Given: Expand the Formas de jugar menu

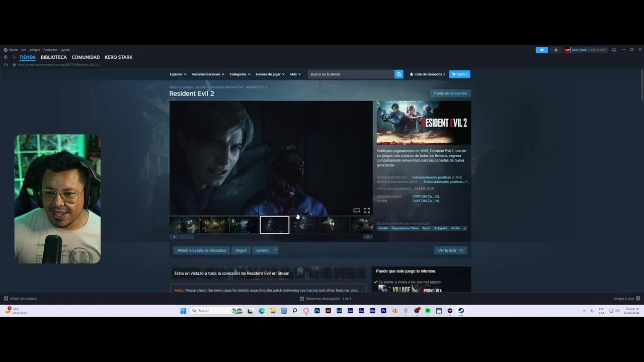Looking at the screenshot, I should click(270, 74).
